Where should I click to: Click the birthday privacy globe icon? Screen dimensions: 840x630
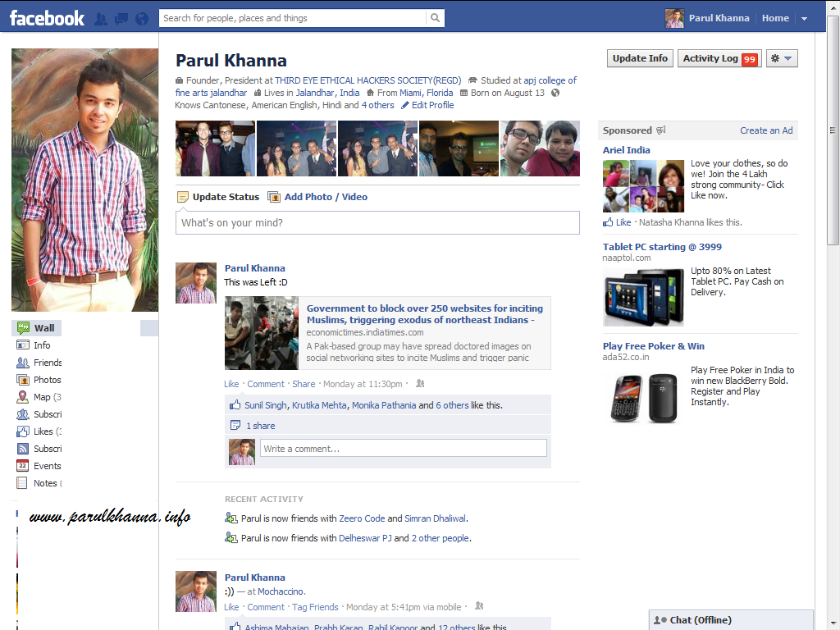pos(555,93)
